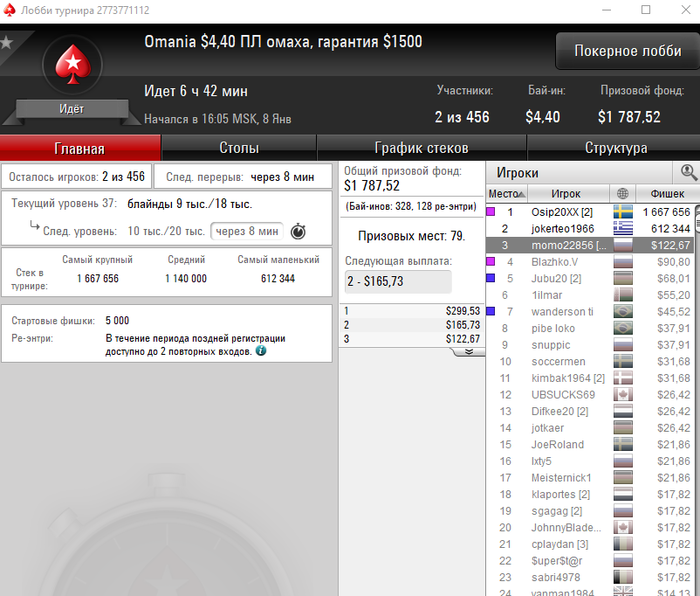Click the stopwatch timer icon
The image size is (700, 596).
[x=298, y=231]
